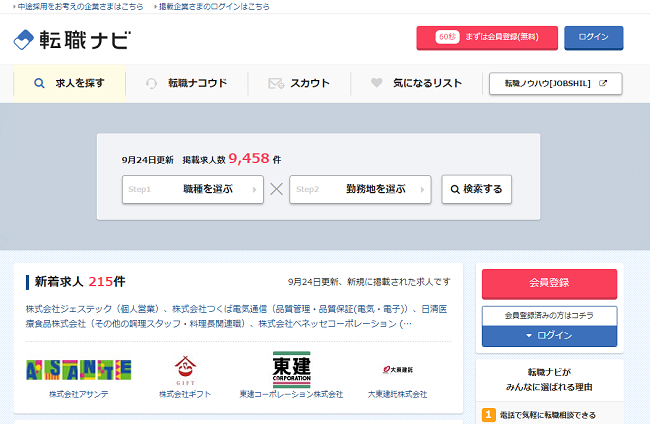
Task: Expand Step2 勤務地を選ぶ selector
Action: click(360, 189)
